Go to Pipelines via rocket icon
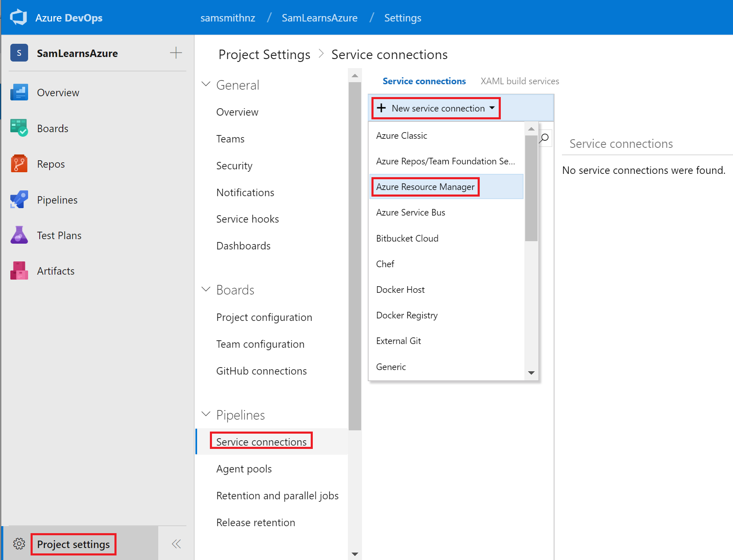This screenshot has height=560, width=733. (19, 200)
